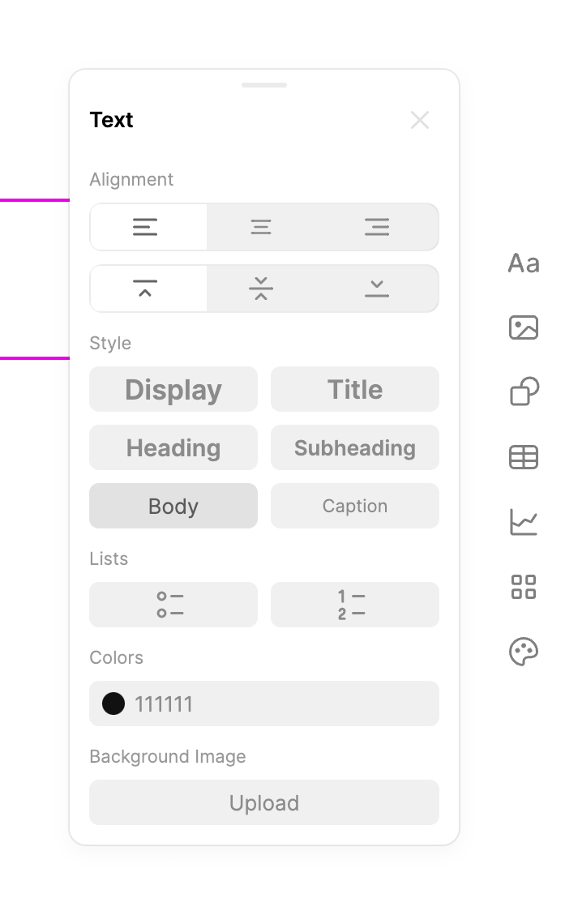The image size is (565, 924).
Task: Upload a background image
Action: [x=263, y=802]
